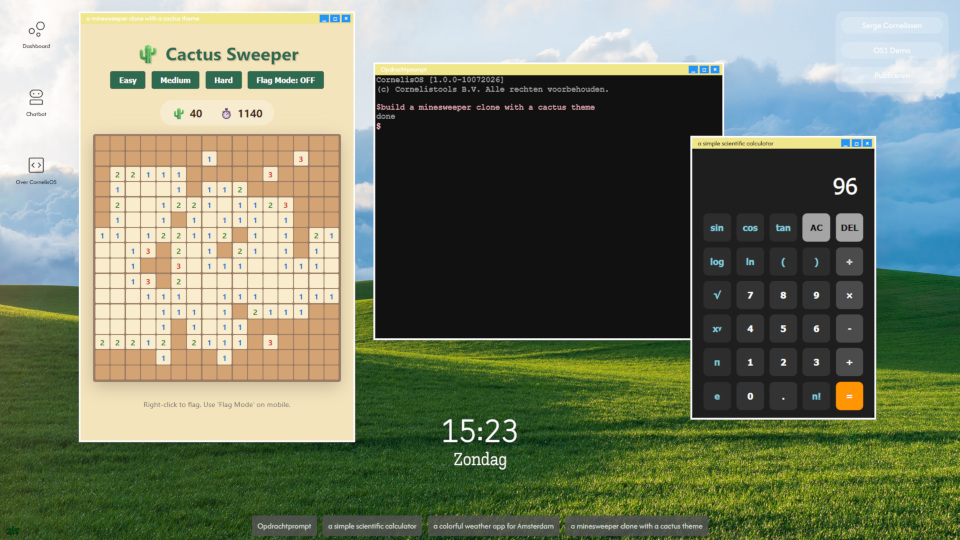Viewport: 960px width, 540px height.
Task: Click the minus operator in calculator
Action: coord(849,329)
